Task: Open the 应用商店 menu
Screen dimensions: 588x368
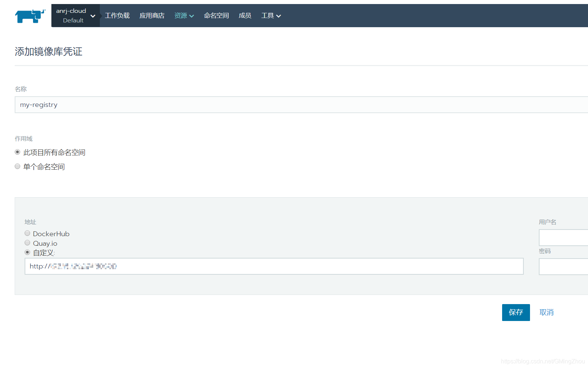Action: (152, 15)
